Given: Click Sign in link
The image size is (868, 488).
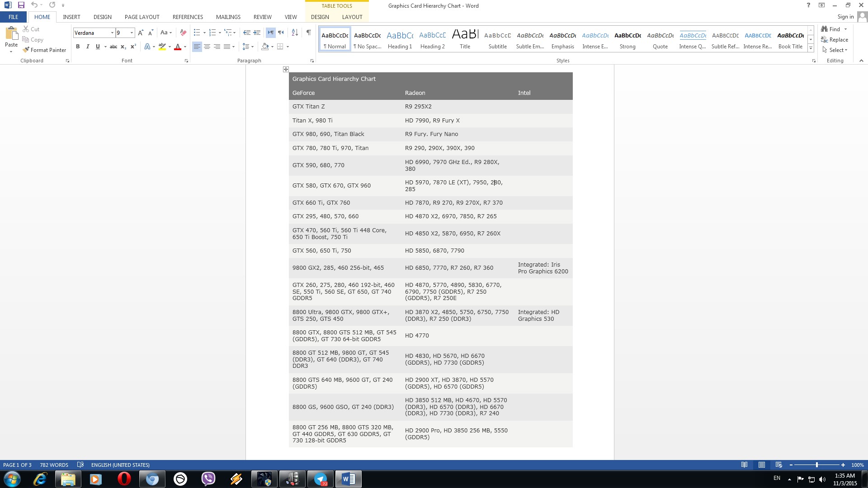Looking at the screenshot, I should [x=845, y=17].
